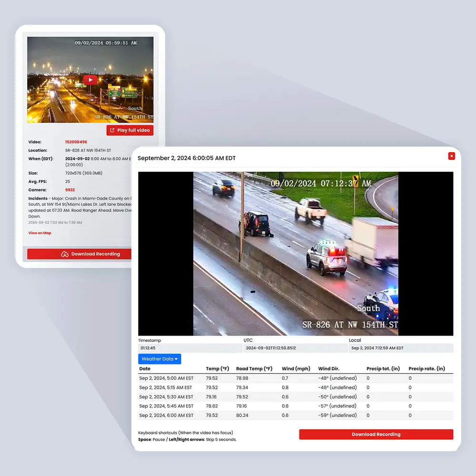
Task: Click the View on Map link
Action: coord(40,233)
